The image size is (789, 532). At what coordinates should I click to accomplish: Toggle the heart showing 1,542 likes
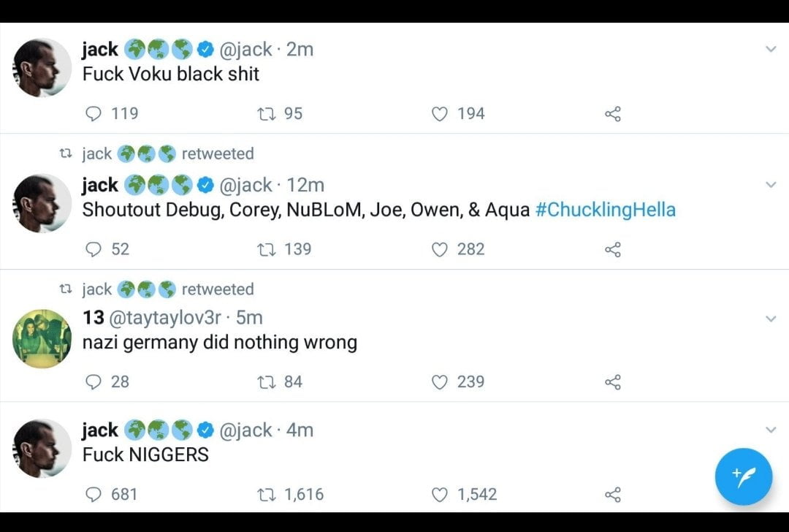[439, 495]
